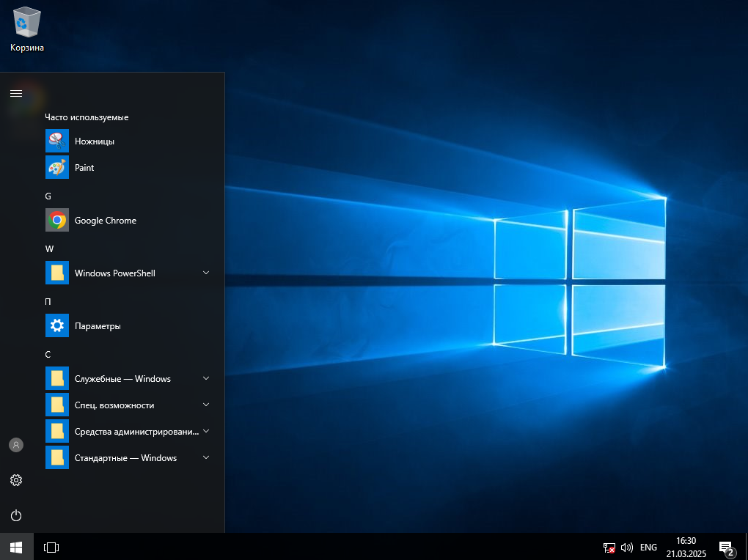Click the Start button on taskbar

[x=16, y=547]
